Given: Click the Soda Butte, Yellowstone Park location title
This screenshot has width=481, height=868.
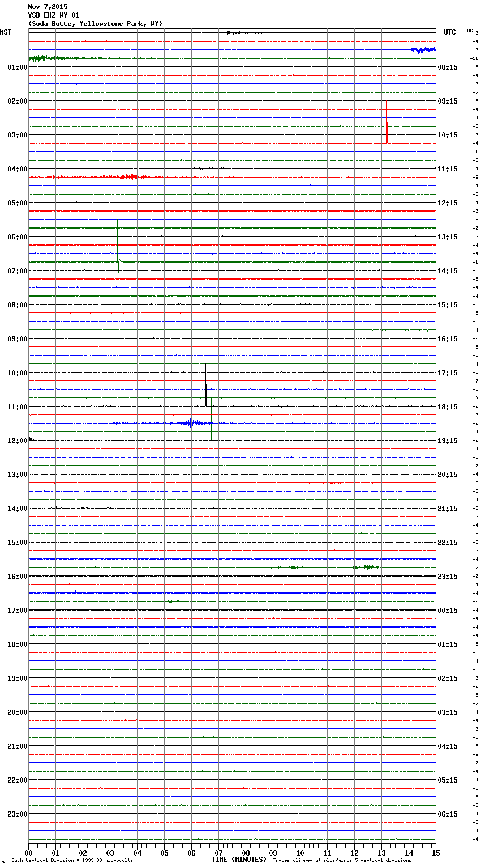Looking at the screenshot, I should (95, 24).
